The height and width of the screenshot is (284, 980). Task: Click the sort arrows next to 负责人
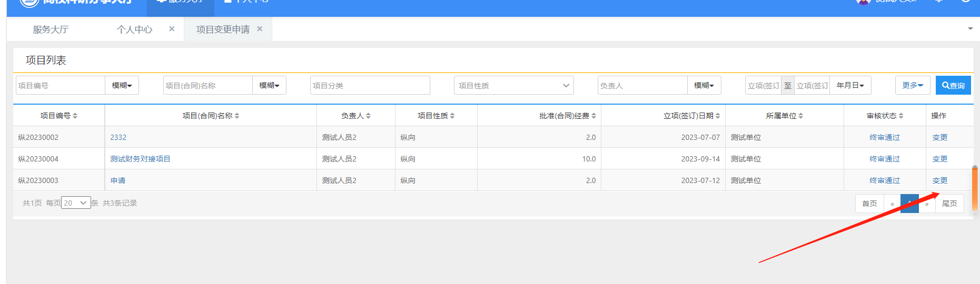point(368,116)
